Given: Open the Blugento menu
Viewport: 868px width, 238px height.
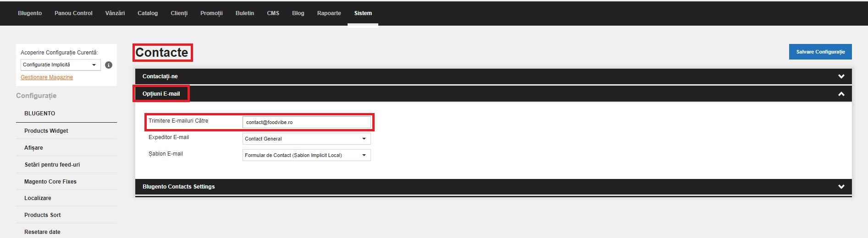Looking at the screenshot, I should pos(30,13).
